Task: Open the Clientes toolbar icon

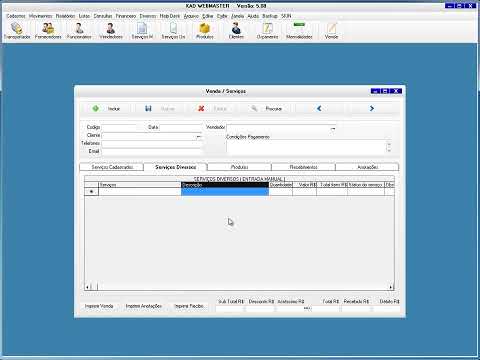Action: tap(236, 31)
